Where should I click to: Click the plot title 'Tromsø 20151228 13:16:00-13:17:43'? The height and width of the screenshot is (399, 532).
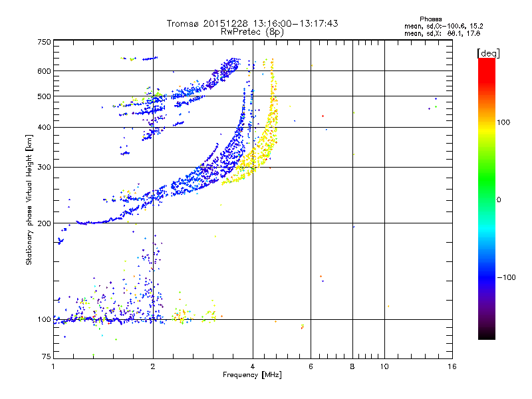click(x=252, y=23)
